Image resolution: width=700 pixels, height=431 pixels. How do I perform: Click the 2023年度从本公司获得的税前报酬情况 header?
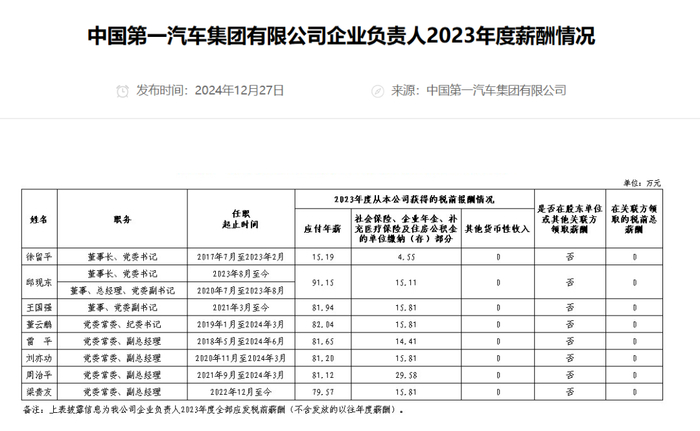[414, 199]
